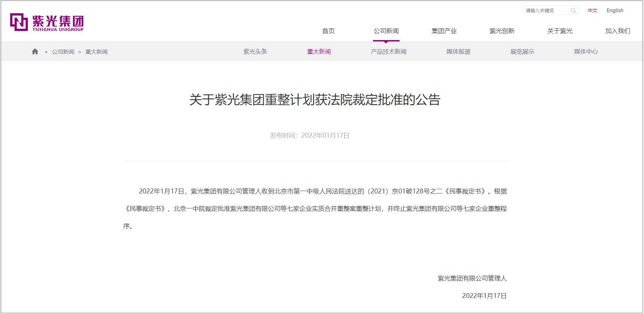Click the signature 紫光集团有限公司管理人
Viewport: 644px width, 314px height.
pyautogui.click(x=472, y=278)
